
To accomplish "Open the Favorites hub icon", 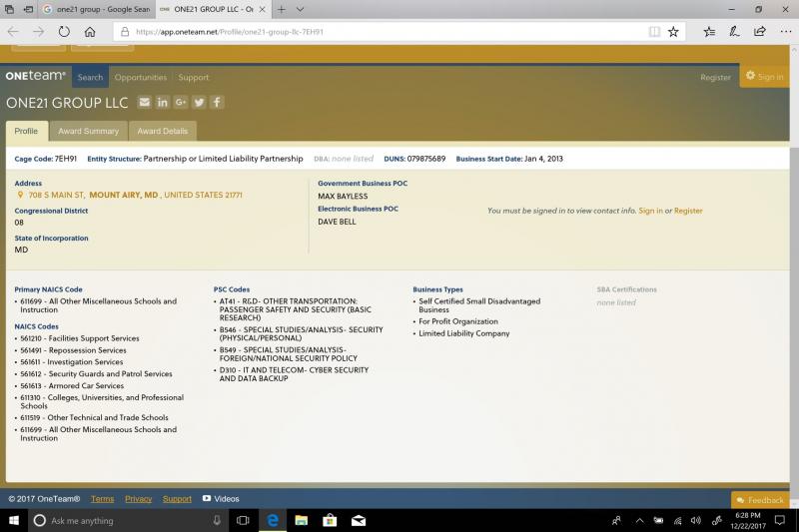I will (x=709, y=32).
